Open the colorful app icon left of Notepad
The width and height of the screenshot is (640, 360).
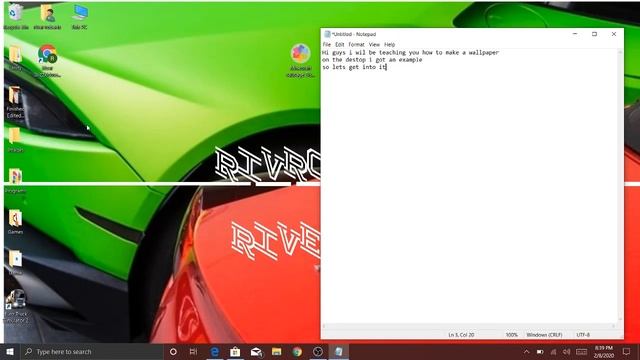coord(300,60)
